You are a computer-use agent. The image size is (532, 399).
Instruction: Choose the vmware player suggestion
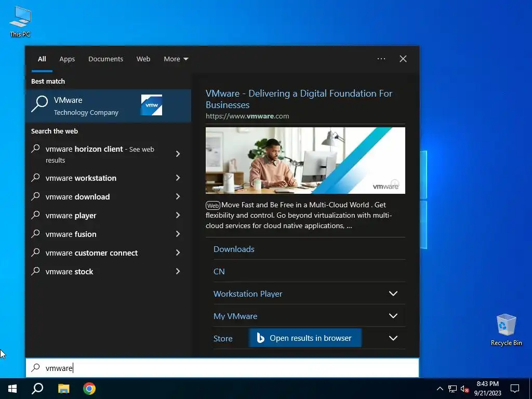click(71, 215)
